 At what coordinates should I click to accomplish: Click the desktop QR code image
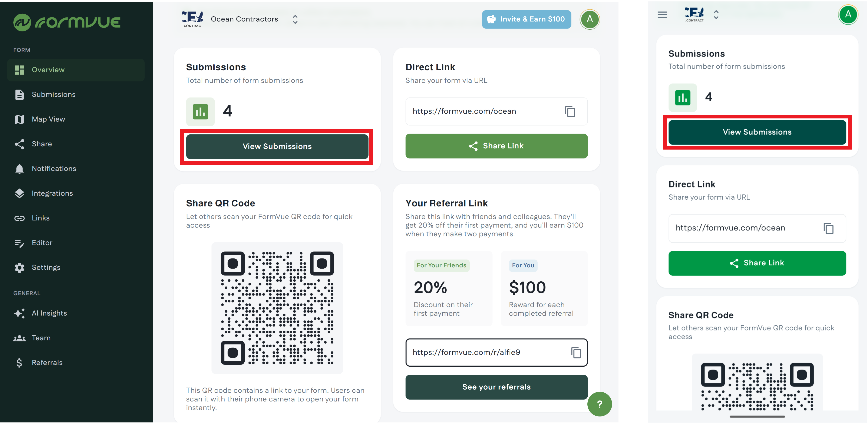point(277,308)
